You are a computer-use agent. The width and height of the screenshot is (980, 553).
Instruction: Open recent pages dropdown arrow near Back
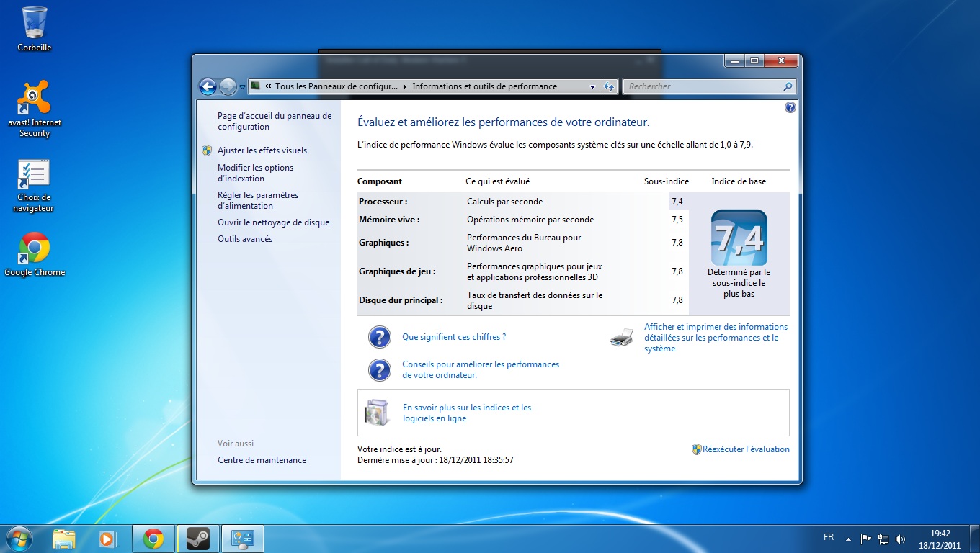[243, 86]
